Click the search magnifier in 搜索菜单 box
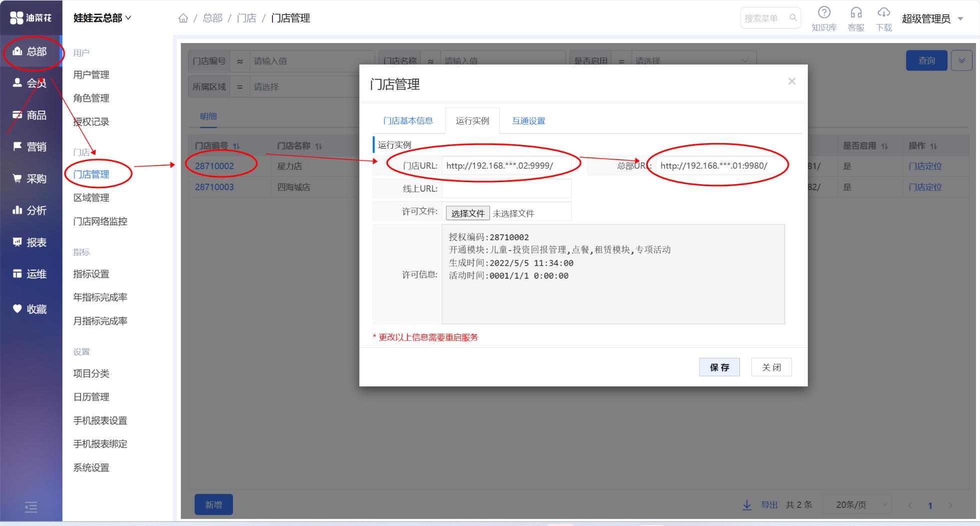This screenshot has height=526, width=980. coord(793,18)
